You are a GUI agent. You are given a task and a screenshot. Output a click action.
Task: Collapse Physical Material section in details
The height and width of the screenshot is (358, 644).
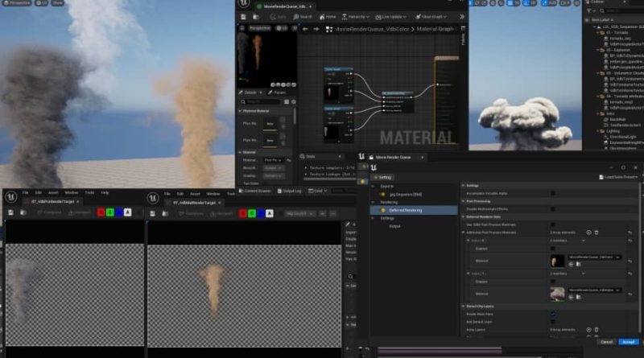[x=240, y=111]
